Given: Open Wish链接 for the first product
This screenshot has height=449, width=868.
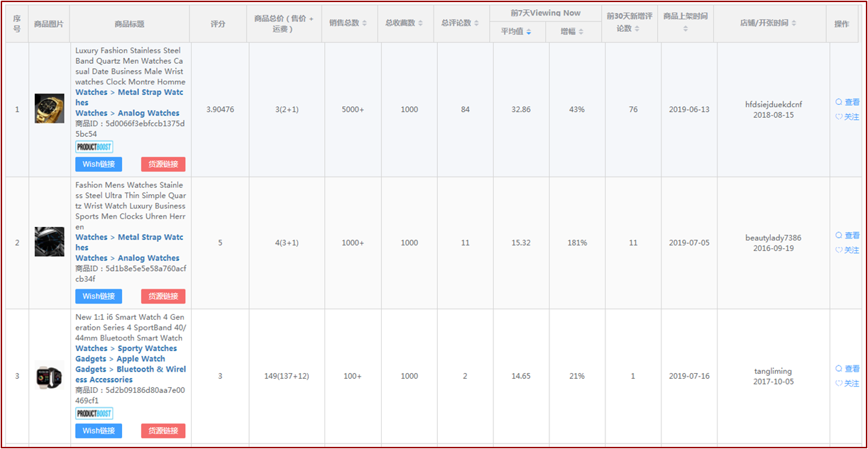Looking at the screenshot, I should pos(99,165).
